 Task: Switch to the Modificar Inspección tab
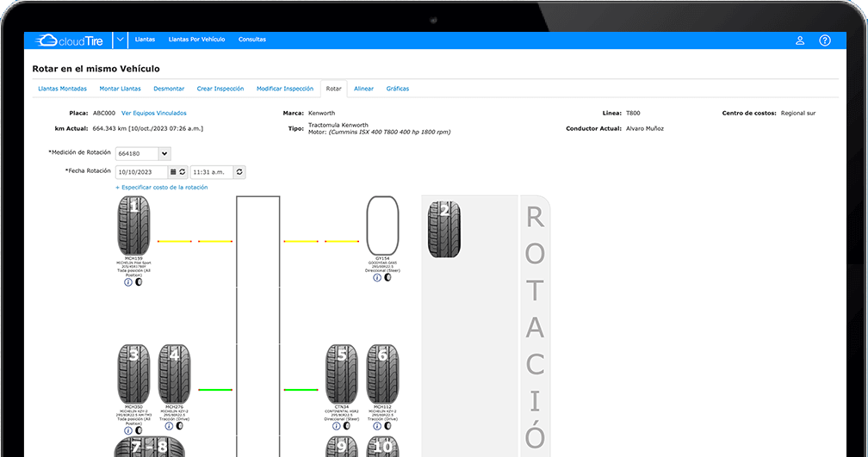(284, 89)
